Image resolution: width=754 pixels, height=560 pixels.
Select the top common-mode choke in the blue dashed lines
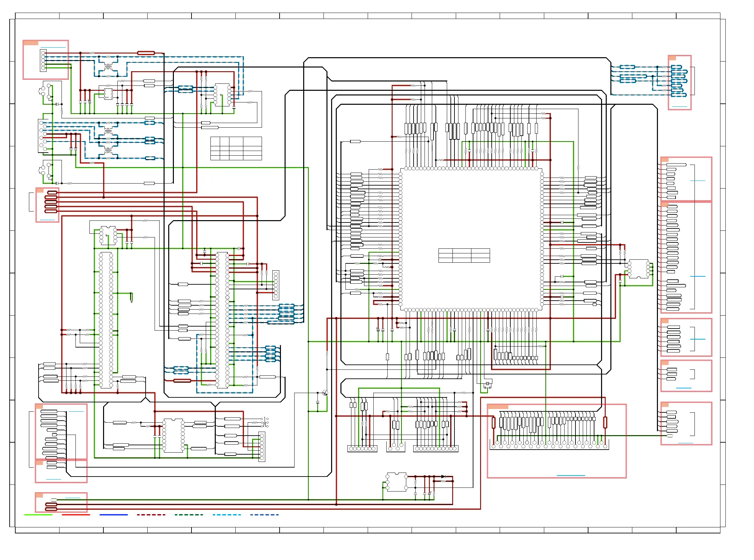coord(108,67)
